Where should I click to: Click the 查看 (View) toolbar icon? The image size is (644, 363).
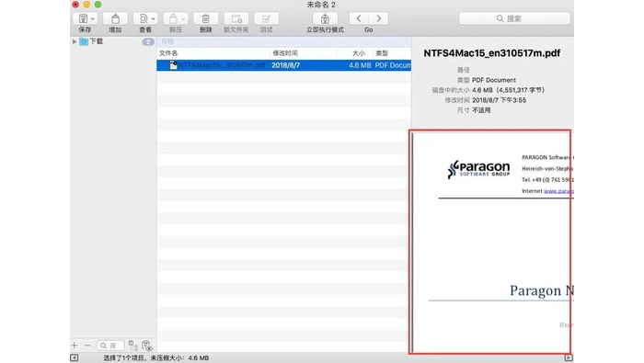click(144, 19)
